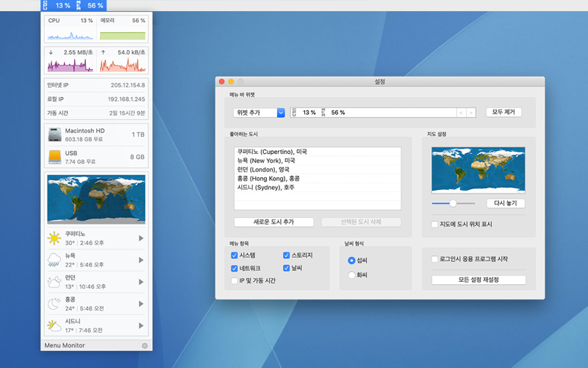The image size is (588, 368).
Task: Select the 섭씨 radio button
Action: pos(351,261)
